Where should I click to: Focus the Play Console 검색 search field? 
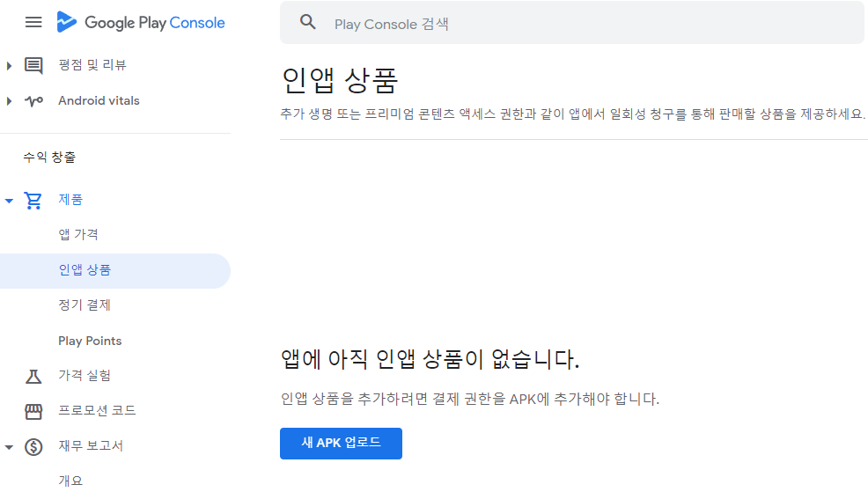pyautogui.click(x=581, y=24)
